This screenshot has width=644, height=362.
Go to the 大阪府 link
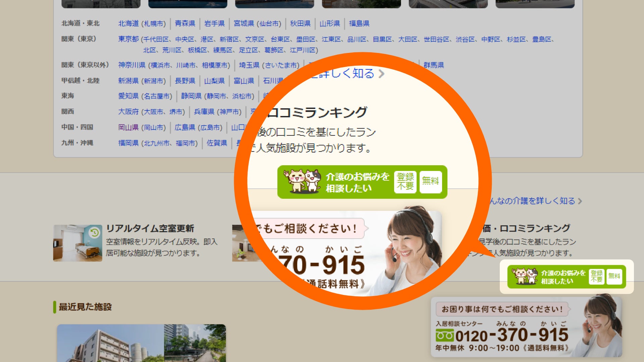[x=128, y=112]
